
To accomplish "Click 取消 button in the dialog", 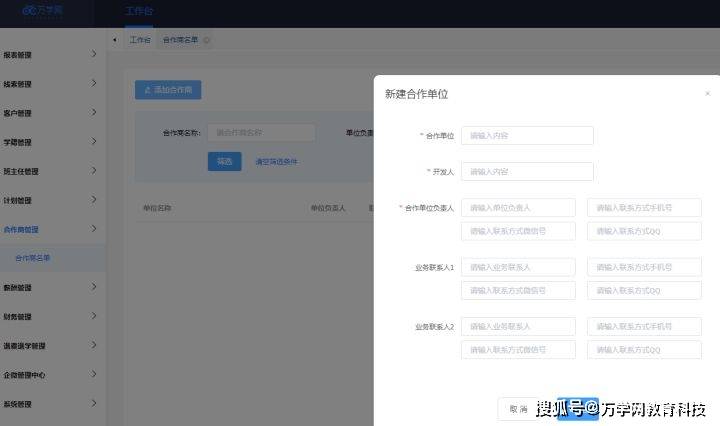I will click(517, 409).
